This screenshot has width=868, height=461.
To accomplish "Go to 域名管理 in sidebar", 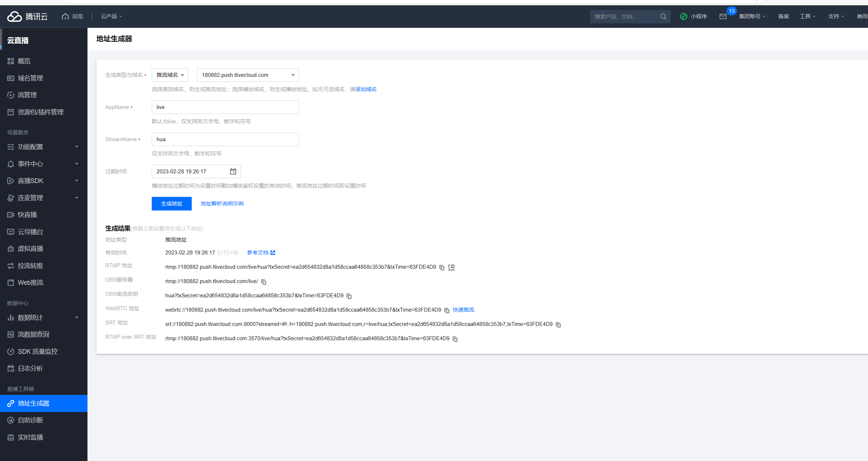I will pos(30,78).
